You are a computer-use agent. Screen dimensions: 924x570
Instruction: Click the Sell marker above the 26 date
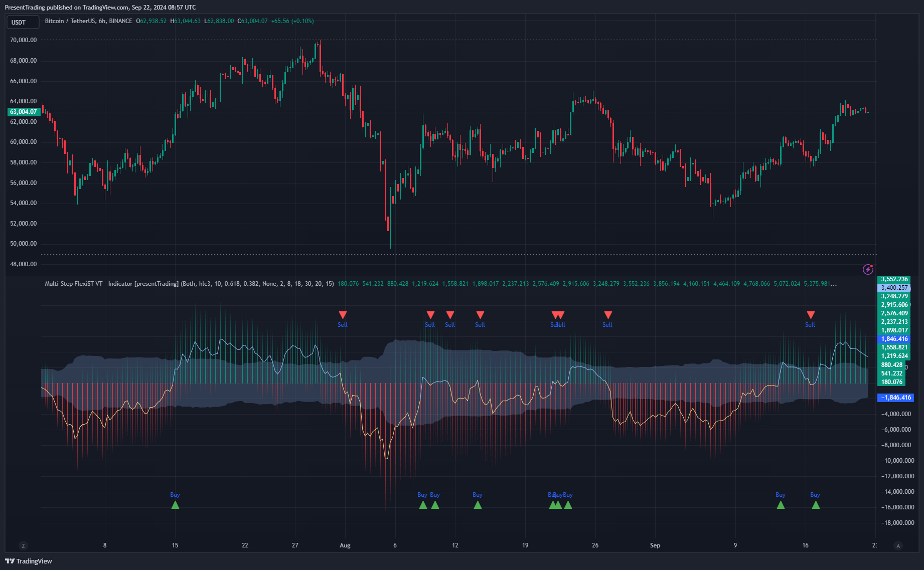(608, 315)
